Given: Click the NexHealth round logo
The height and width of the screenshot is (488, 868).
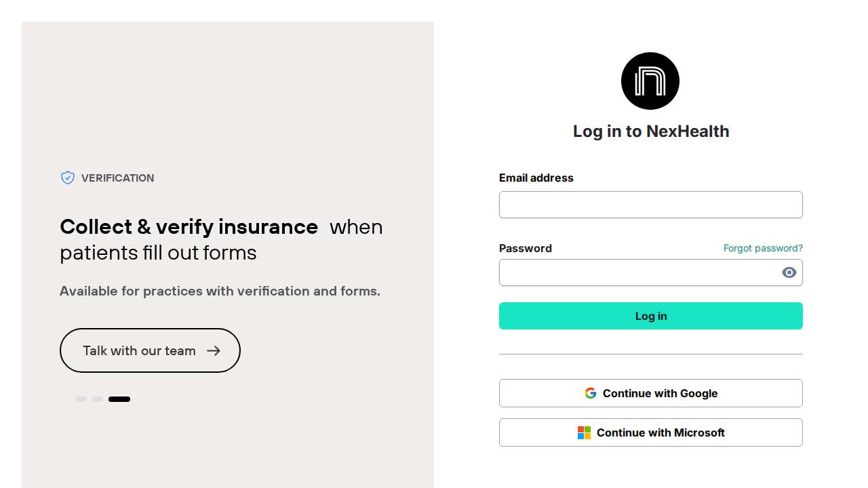Looking at the screenshot, I should (650, 81).
